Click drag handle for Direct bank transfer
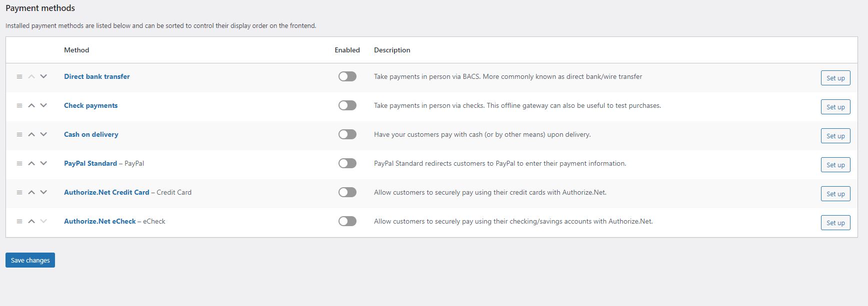 coord(19,77)
